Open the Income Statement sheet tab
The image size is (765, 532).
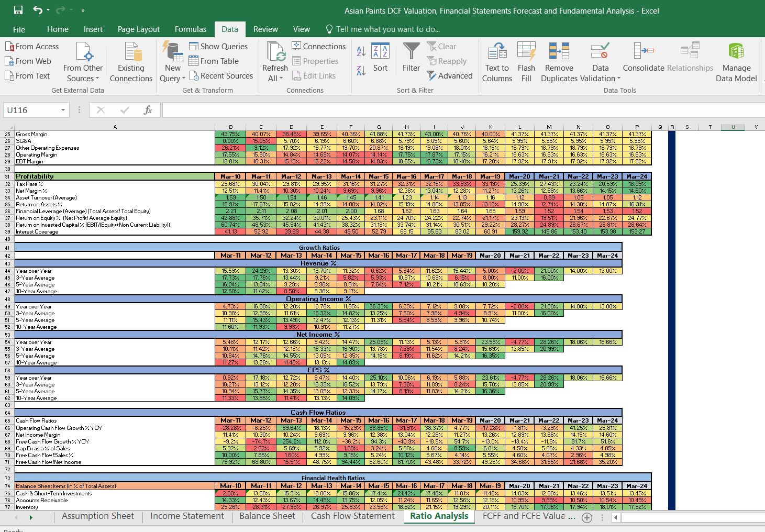click(187, 516)
